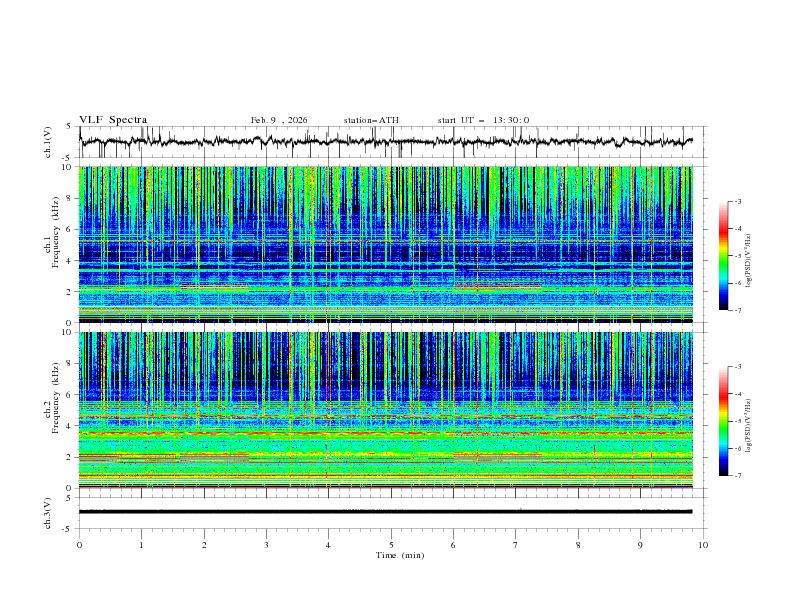
Task: Click the ch.3(V) axis label at bottom left
Action: [49, 511]
